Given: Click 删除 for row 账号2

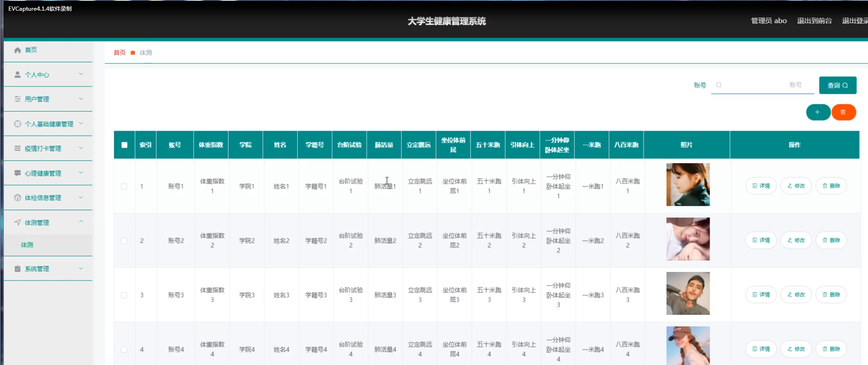Looking at the screenshot, I should [831, 240].
